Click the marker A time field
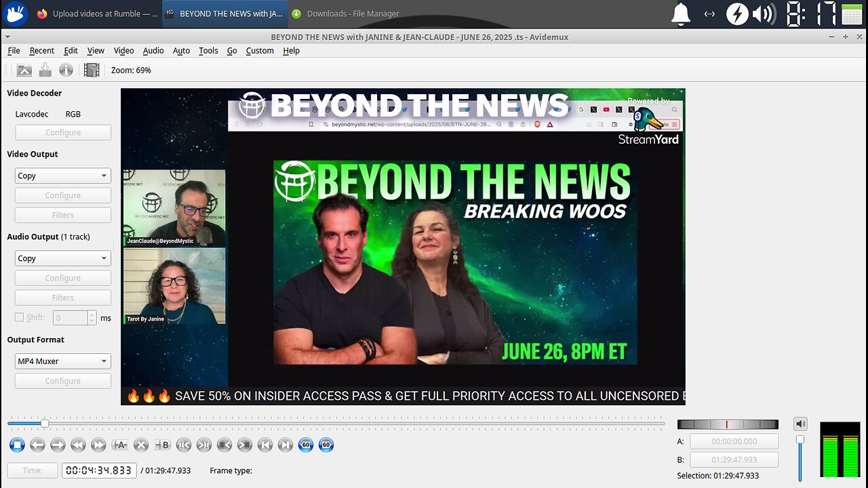 coord(734,441)
